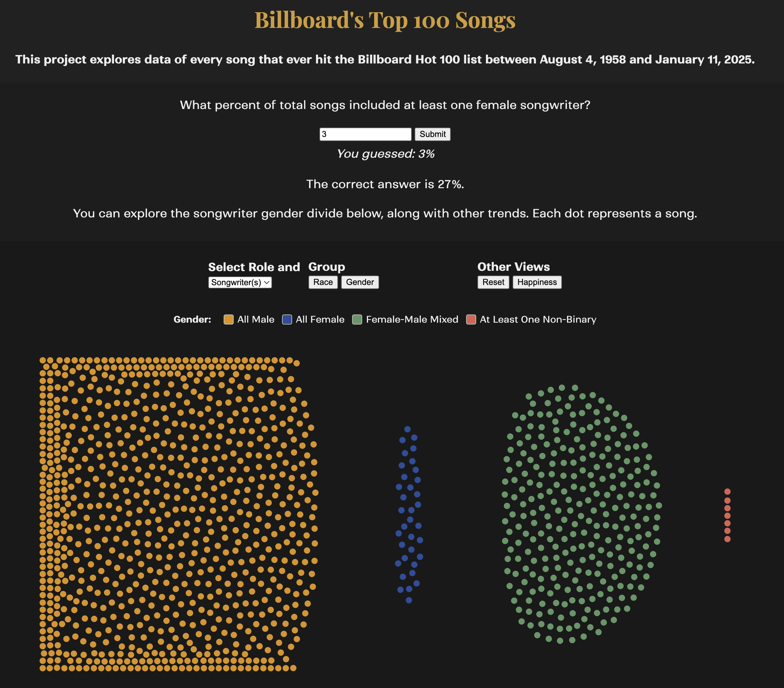Click the Female-Male Mixed green legend swatch
The width and height of the screenshot is (784, 688).
(357, 319)
